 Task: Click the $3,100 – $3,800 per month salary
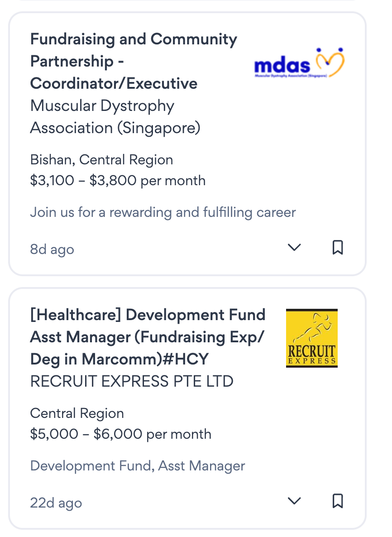point(118,181)
